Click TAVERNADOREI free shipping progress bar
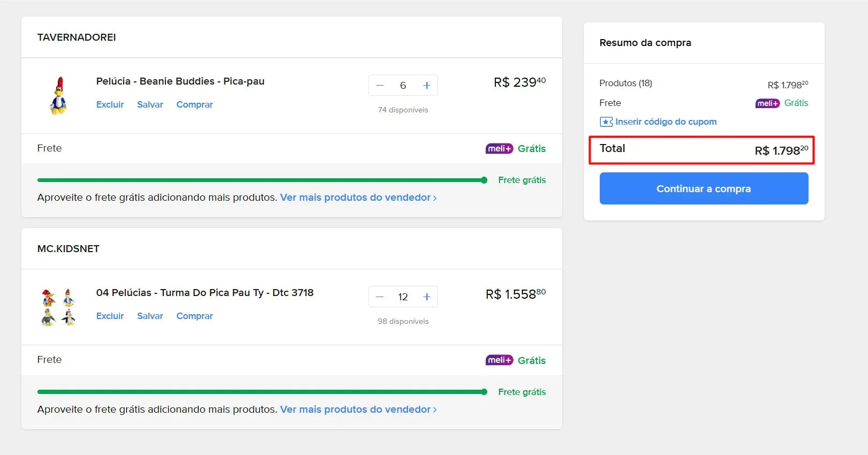Image resolution: width=868 pixels, height=455 pixels. coord(262,180)
